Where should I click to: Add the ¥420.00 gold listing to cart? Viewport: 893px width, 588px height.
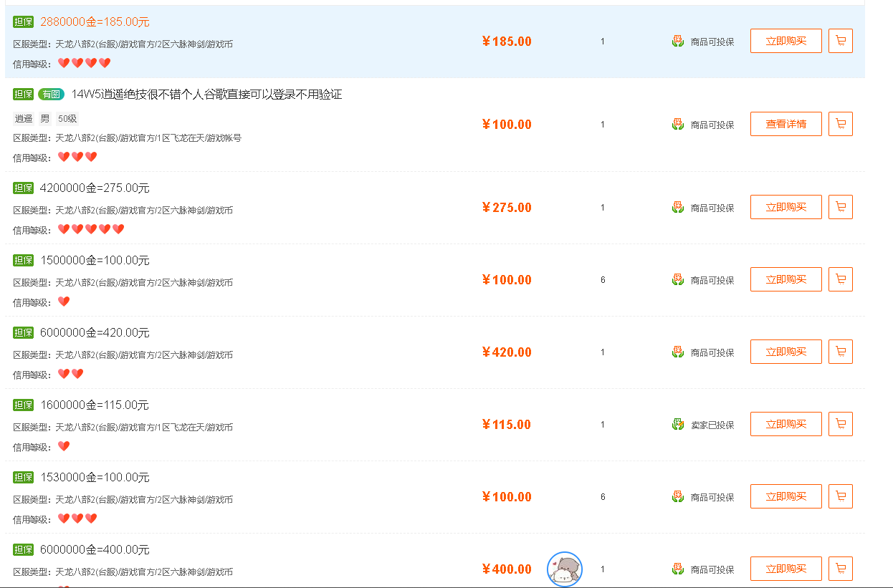(x=840, y=352)
